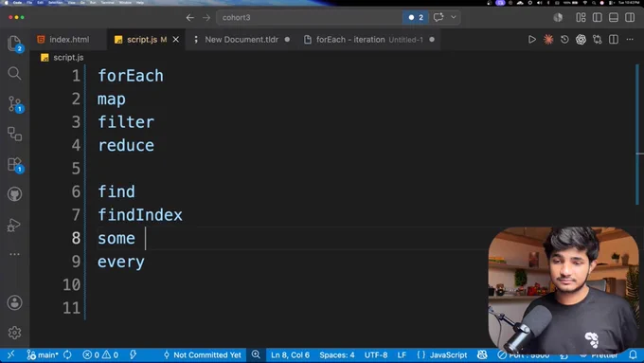Click line number 10 in gutter
The height and width of the screenshot is (363, 644).
[71, 285]
